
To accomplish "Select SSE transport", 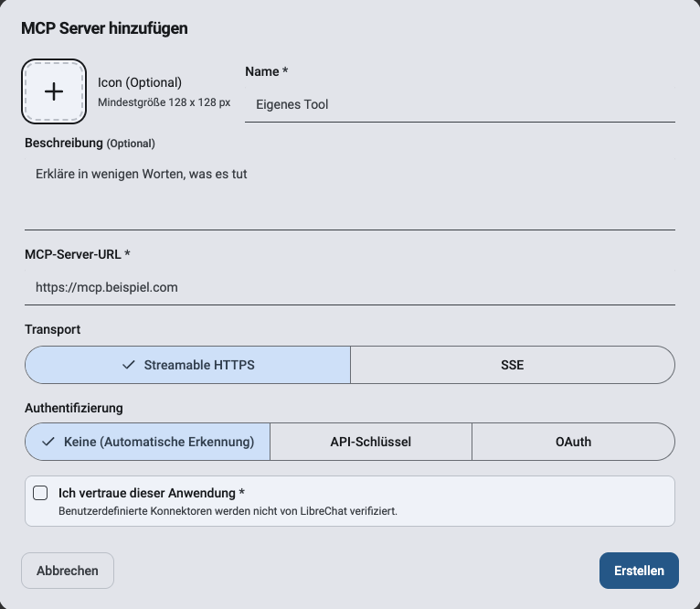I will pos(513,365).
